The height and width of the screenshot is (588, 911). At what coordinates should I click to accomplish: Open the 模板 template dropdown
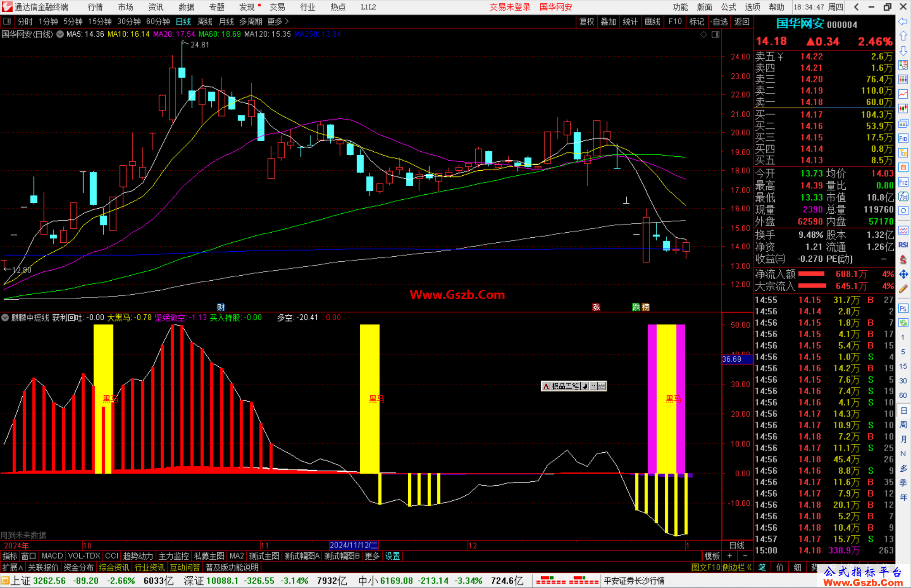(x=712, y=556)
